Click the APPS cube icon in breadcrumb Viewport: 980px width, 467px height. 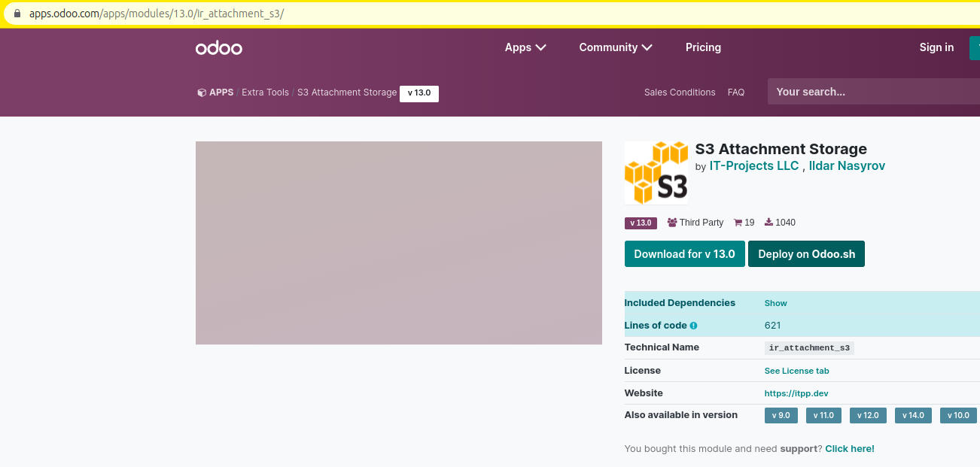[x=202, y=92]
